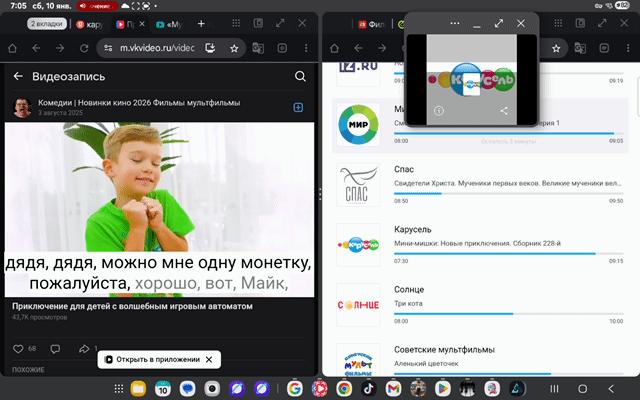
Task: Like the video with heart icon
Action: pos(18,348)
